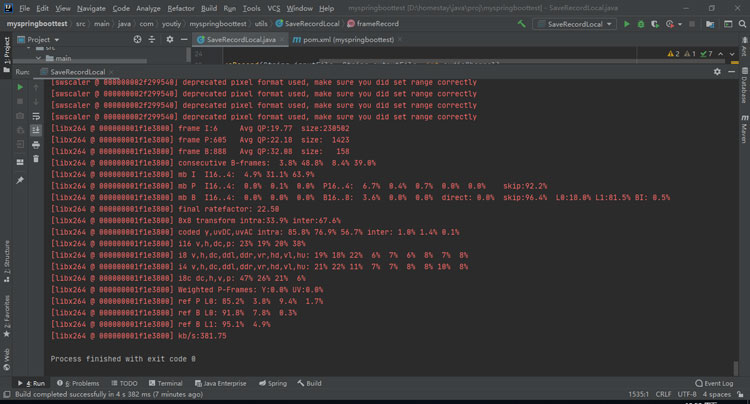Open the Favorites side tool window

click(x=7, y=316)
